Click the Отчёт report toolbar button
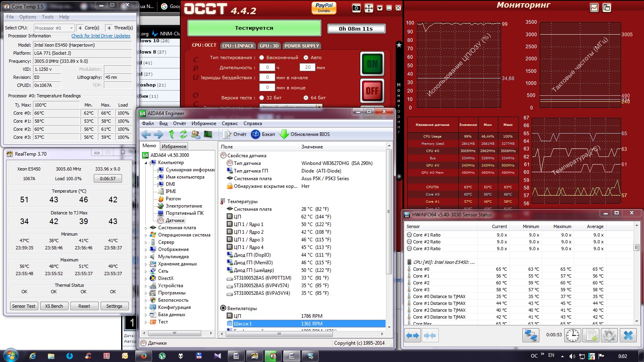The height and width of the screenshot is (362, 644). pyautogui.click(x=235, y=134)
